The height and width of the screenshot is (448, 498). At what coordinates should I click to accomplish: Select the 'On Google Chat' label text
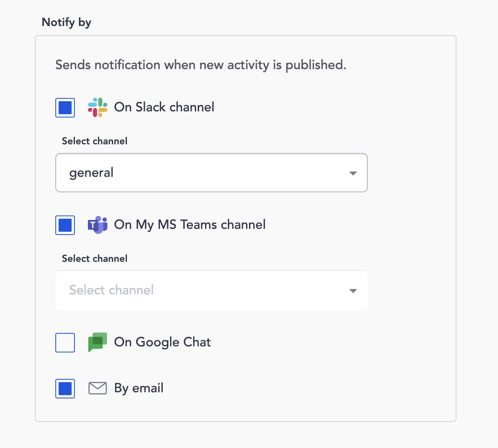(x=162, y=342)
